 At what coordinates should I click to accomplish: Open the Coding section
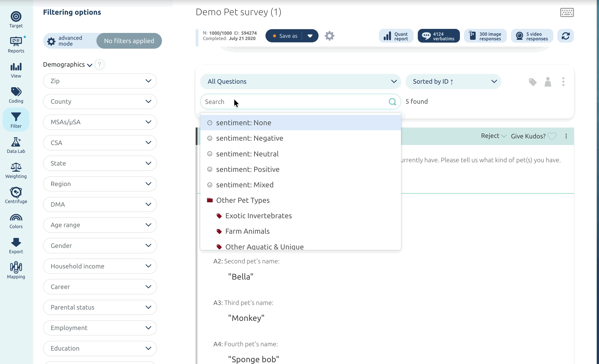pyautogui.click(x=16, y=95)
